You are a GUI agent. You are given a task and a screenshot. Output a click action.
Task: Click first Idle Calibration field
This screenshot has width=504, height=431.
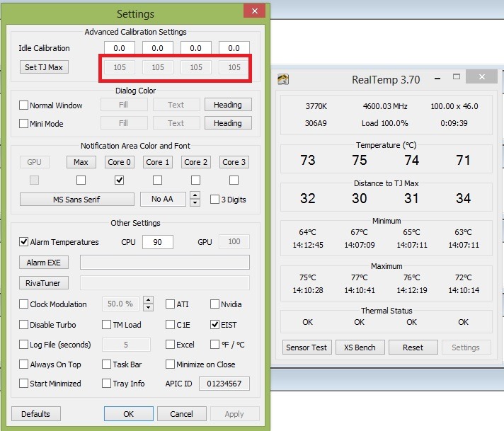coord(119,48)
